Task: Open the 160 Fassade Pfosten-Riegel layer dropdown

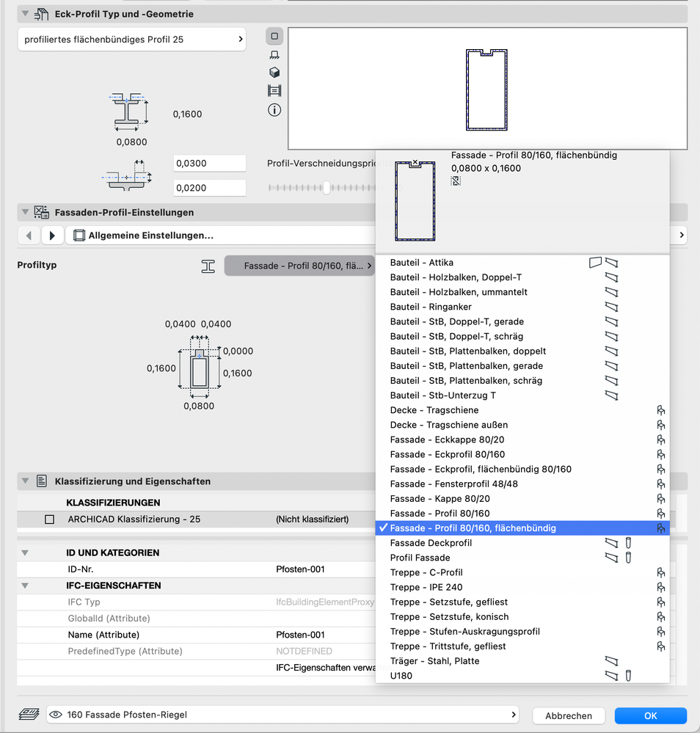Action: click(x=283, y=715)
